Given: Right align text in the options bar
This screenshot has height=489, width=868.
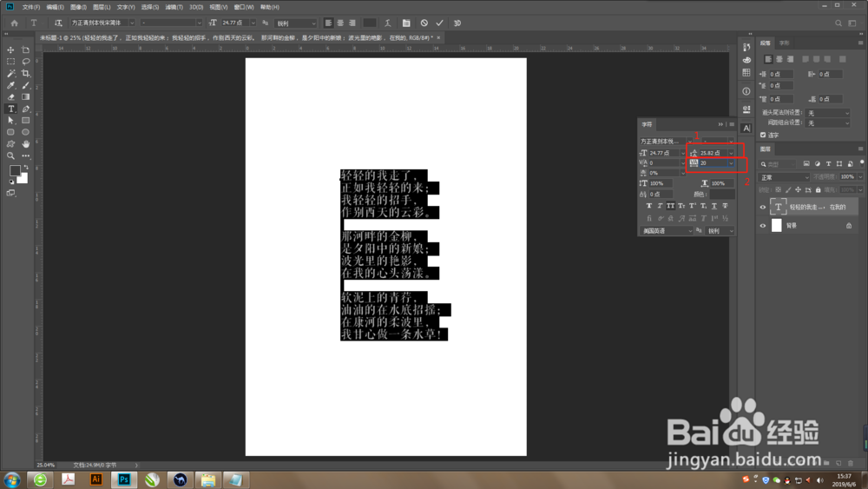Looking at the screenshot, I should pyautogui.click(x=352, y=23).
